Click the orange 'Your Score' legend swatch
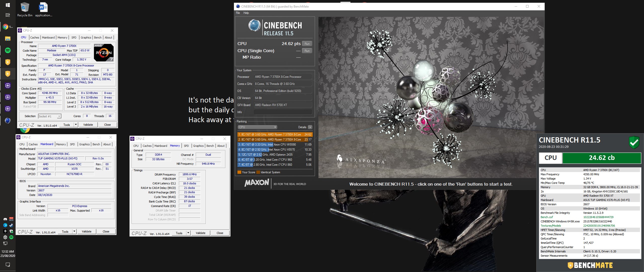The image size is (644, 272). click(239, 172)
